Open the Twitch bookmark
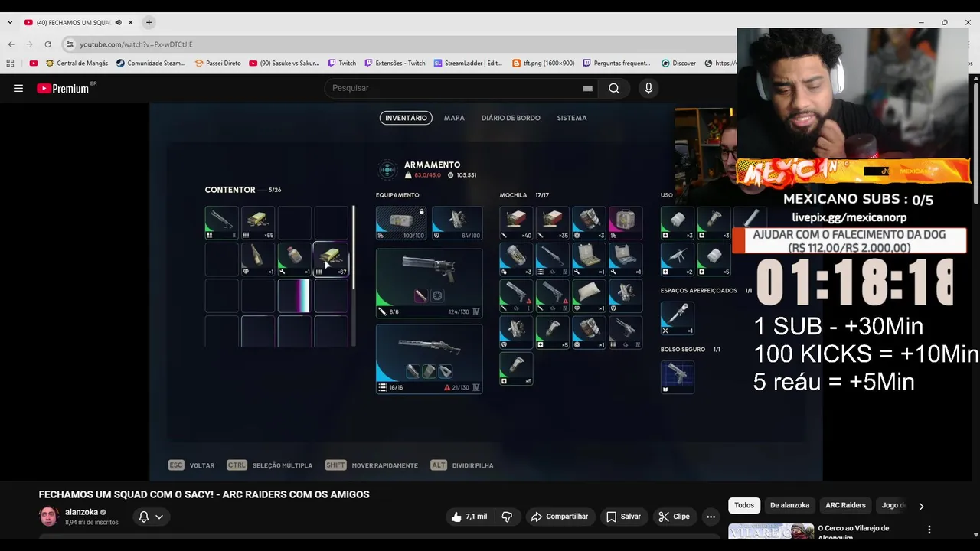The height and width of the screenshot is (551, 980). pyautogui.click(x=341, y=64)
